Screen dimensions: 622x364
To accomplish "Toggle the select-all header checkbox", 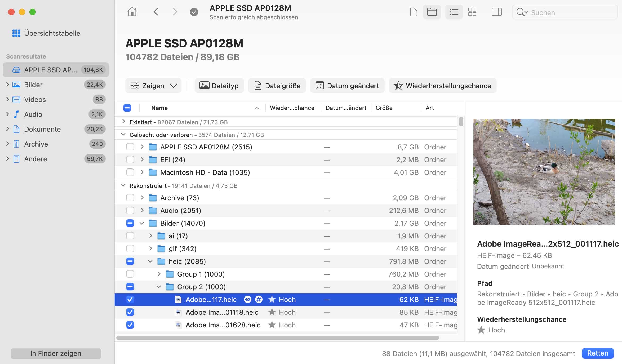I will pos(127,108).
